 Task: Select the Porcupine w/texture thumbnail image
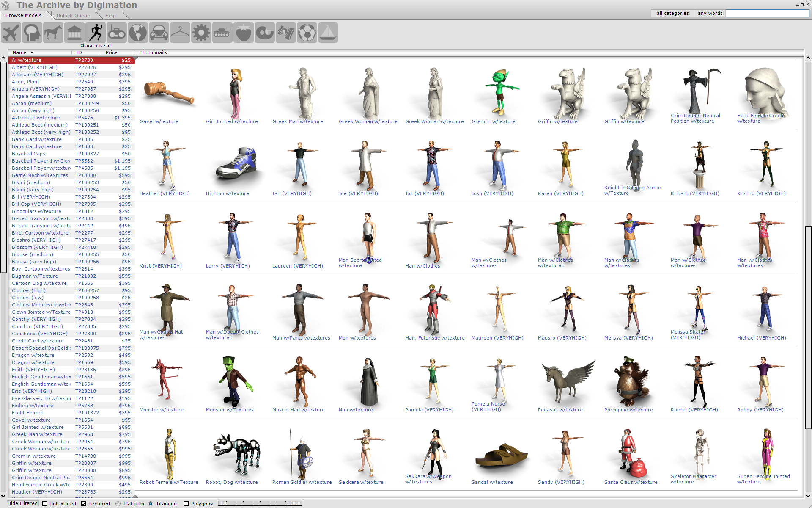(x=631, y=381)
